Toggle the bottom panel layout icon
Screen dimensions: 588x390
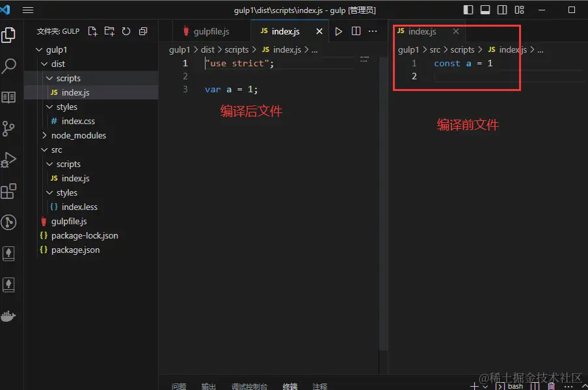tap(485, 10)
